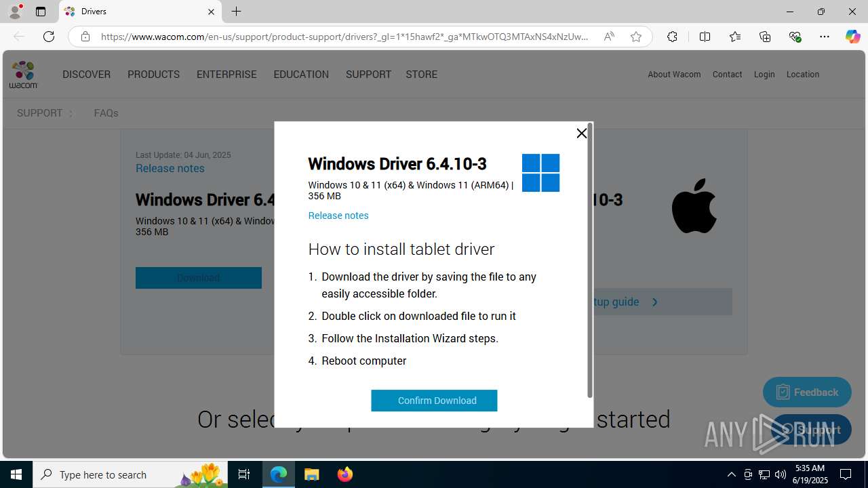View site information lock icon

(x=85, y=37)
